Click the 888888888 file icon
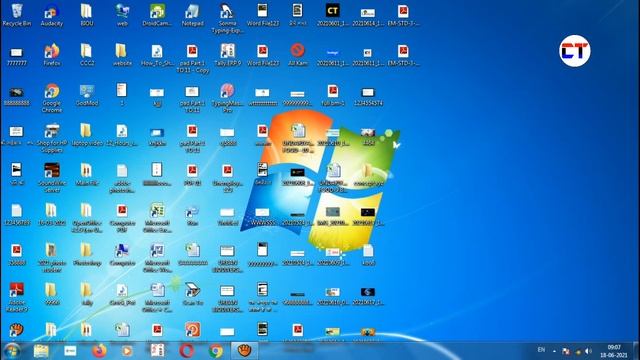 pos(17,97)
